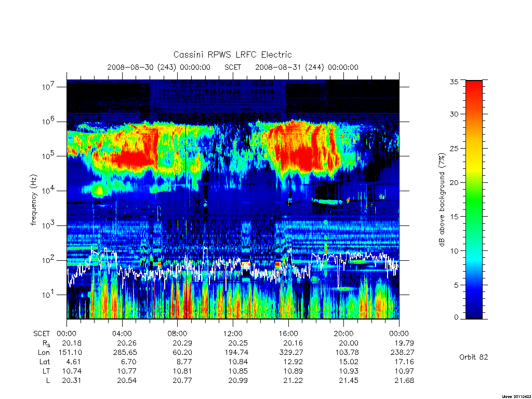Select the 'Orbit 82' label
Image resolution: width=532 pixels, height=399 pixels.
(x=473, y=357)
